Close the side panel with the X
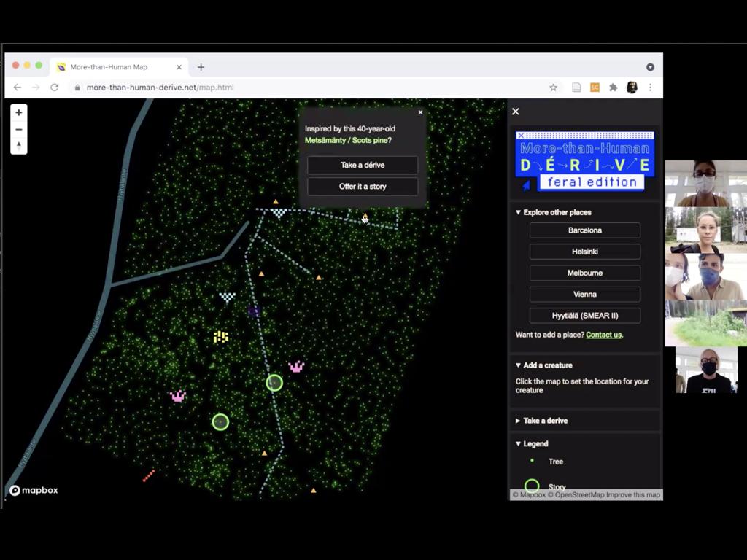 [516, 112]
